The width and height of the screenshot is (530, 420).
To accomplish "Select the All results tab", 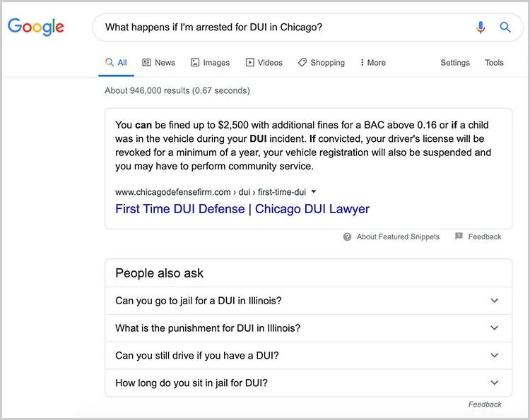I will tap(116, 62).
